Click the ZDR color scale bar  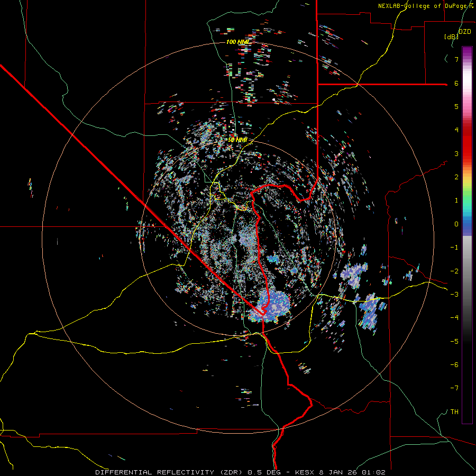pyautogui.click(x=467, y=235)
